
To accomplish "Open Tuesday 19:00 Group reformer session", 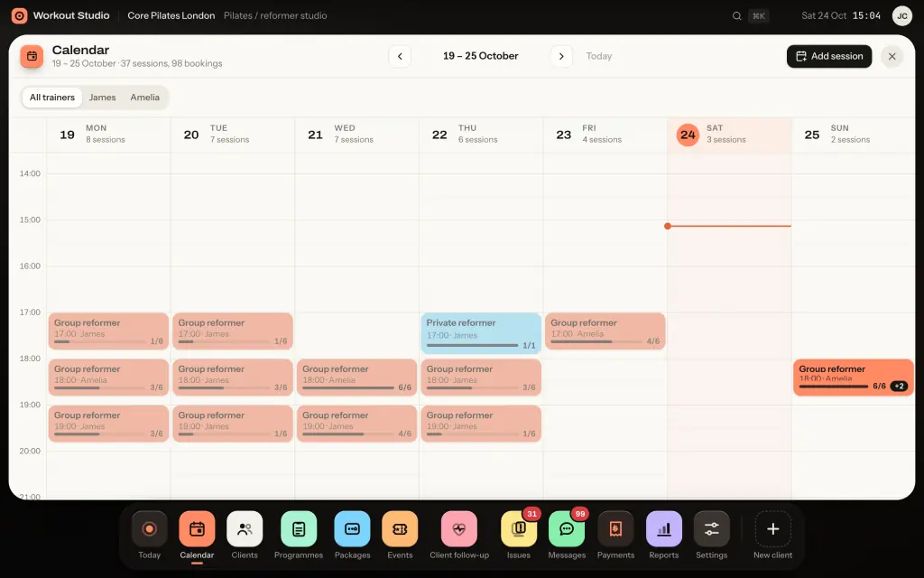I will tap(233, 424).
